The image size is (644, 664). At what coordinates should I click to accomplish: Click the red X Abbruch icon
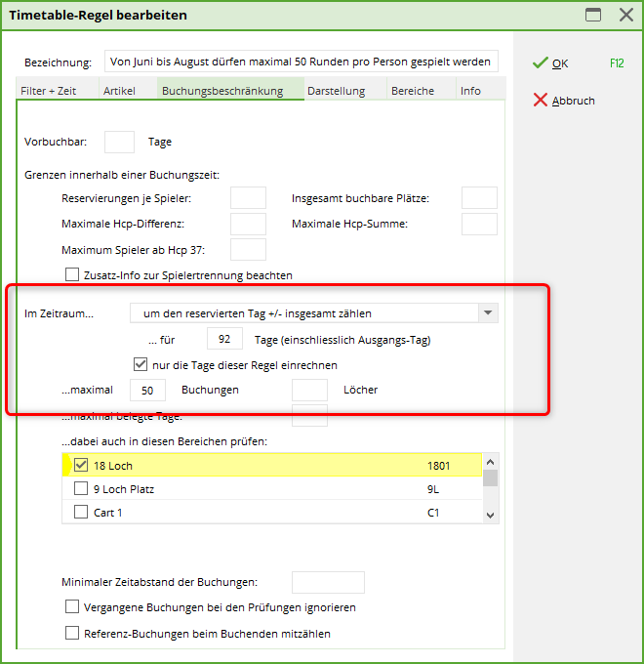tap(541, 100)
